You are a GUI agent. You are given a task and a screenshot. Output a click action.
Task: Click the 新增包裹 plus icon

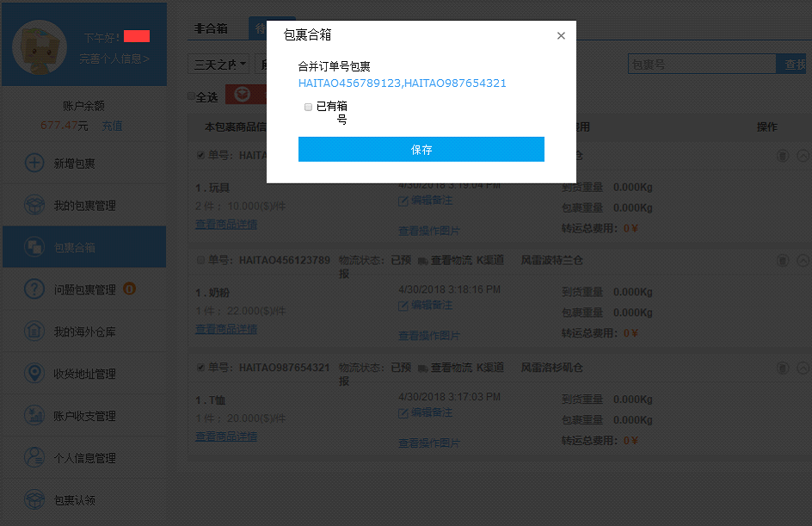pos(34,163)
